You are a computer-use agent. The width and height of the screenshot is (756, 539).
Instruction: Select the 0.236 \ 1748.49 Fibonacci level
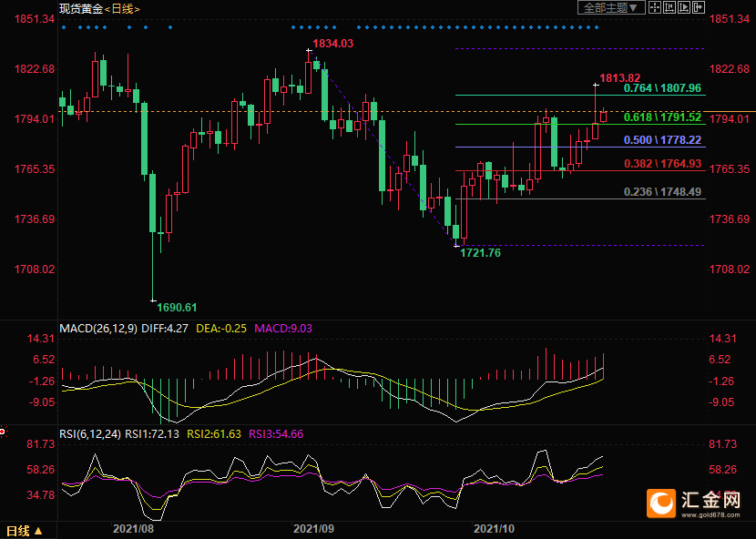(x=662, y=192)
